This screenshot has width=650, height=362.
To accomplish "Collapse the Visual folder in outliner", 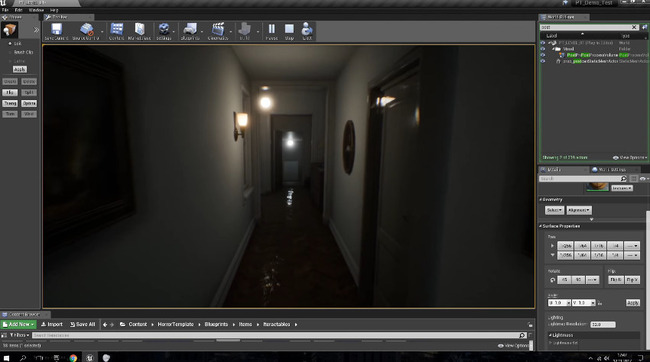I will (x=553, y=49).
